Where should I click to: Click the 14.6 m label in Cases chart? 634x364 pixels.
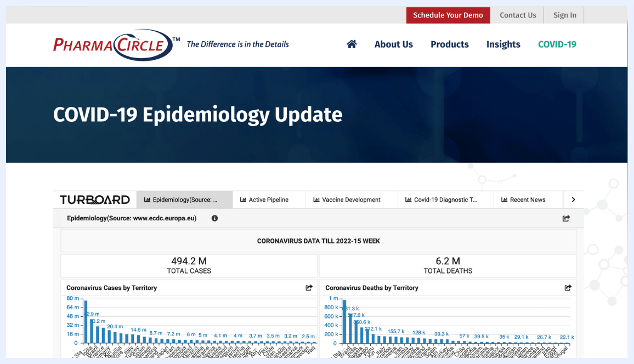point(138,329)
